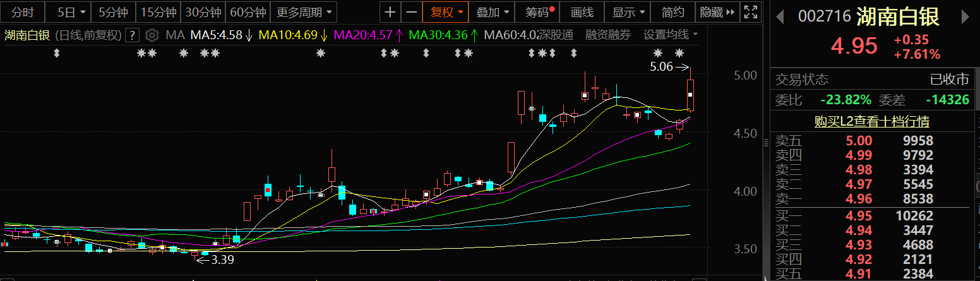980x281 pixels.
Task: Click the 融资融券 label
Action: tap(608, 35)
